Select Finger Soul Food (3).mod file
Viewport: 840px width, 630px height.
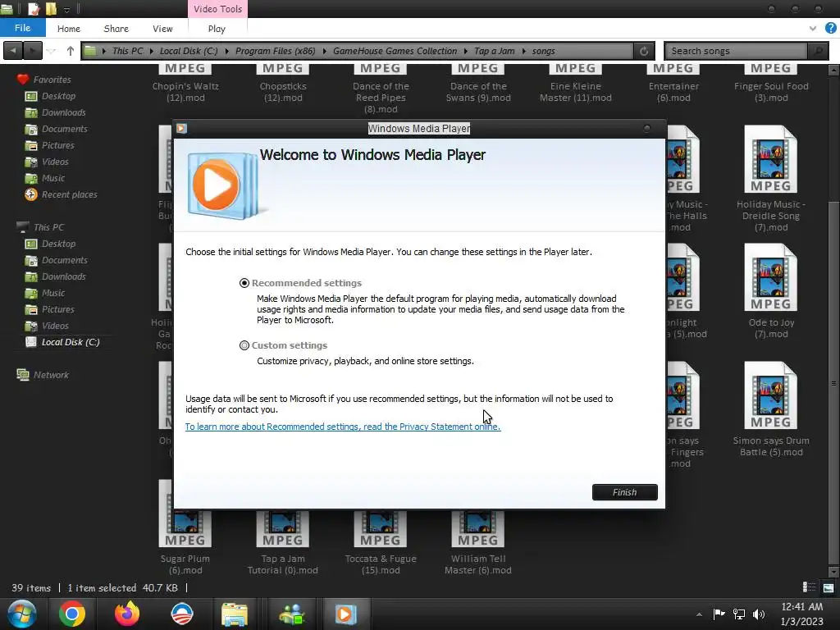click(771, 84)
